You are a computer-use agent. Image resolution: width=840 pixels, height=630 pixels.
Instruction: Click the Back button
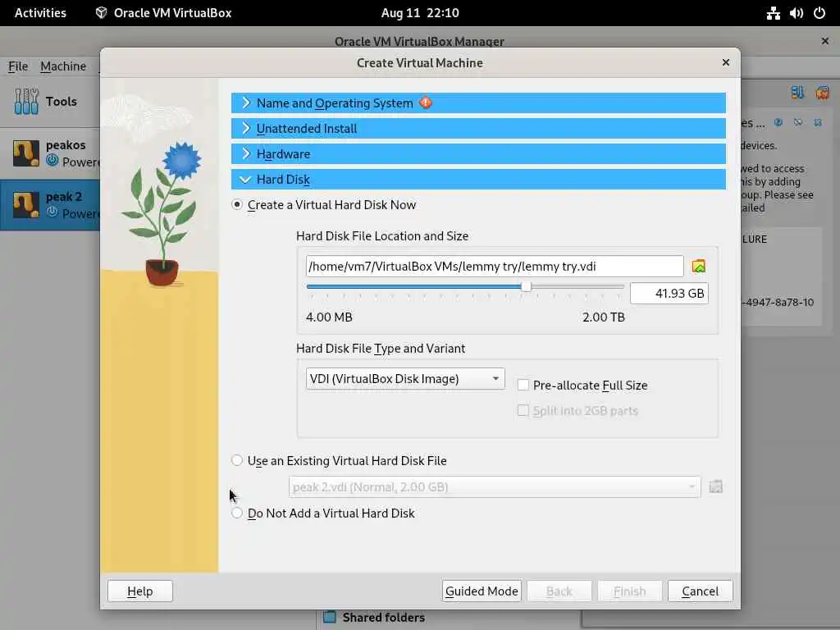pyautogui.click(x=559, y=591)
